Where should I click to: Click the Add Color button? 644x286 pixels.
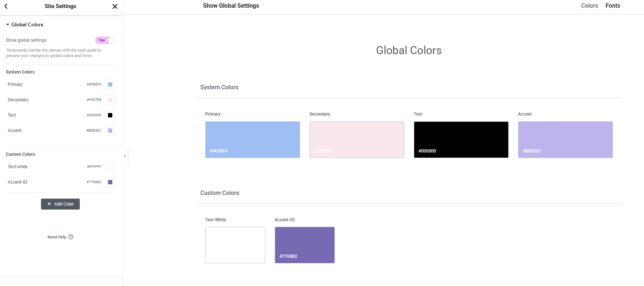60,204
